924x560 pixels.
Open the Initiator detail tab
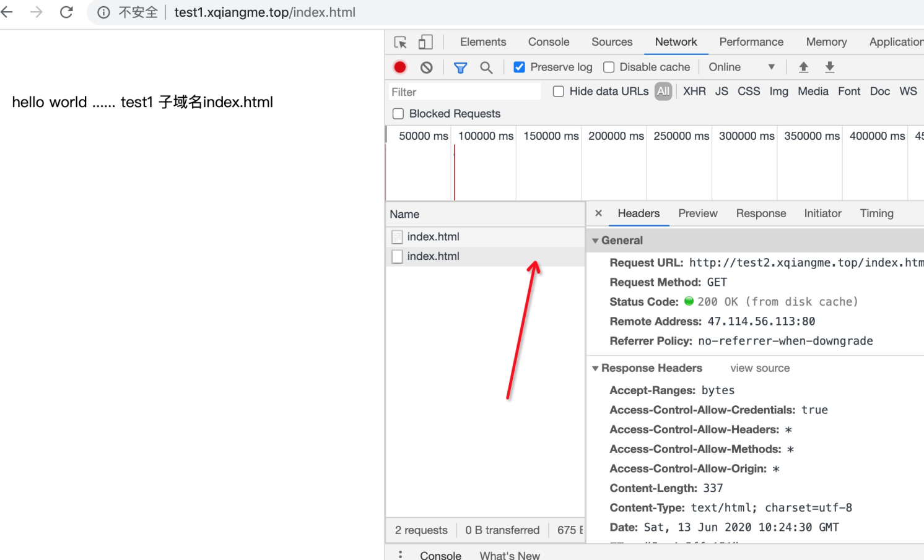pyautogui.click(x=822, y=213)
